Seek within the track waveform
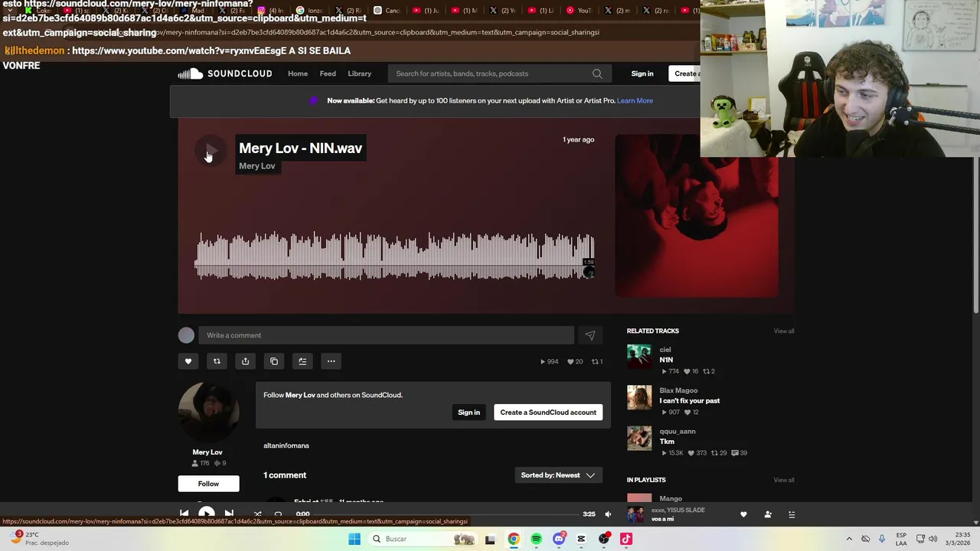Screen dimensions: 980x551 click(x=394, y=256)
